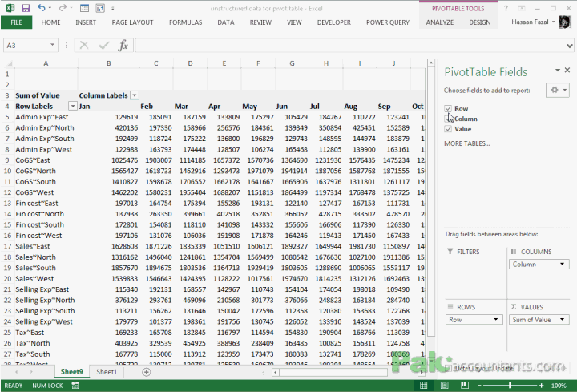Select the Sum of Value cell
The height and width of the screenshot is (392, 577).
click(x=46, y=95)
